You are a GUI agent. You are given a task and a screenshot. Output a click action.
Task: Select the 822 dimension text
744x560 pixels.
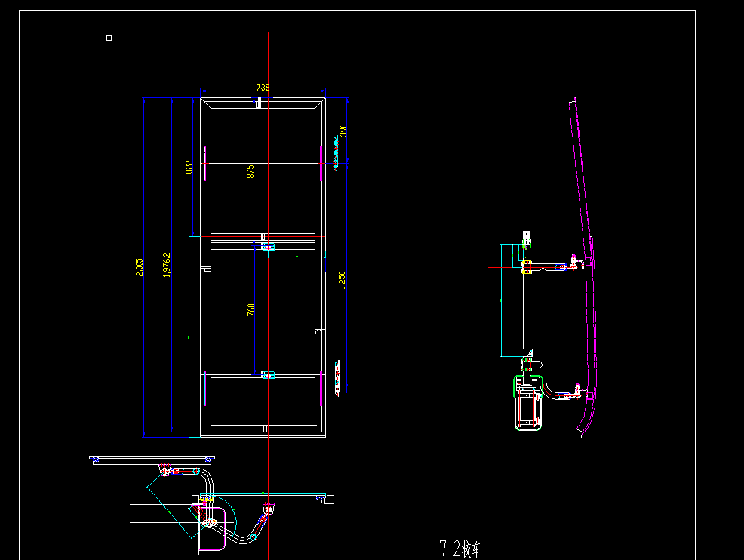pos(189,167)
